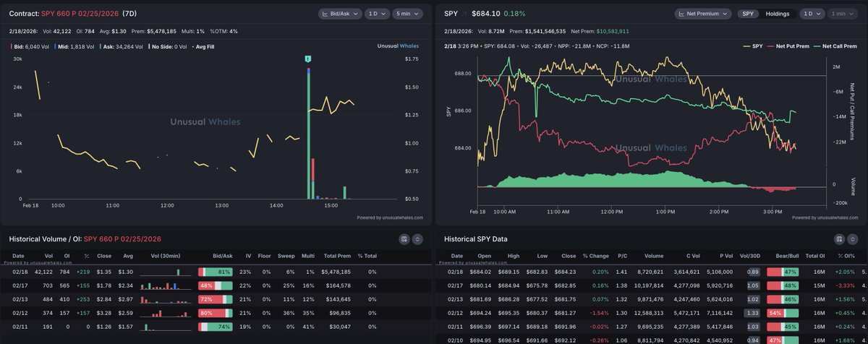
Task: Expand the contract chart 1 D range dropdown
Action: point(378,14)
